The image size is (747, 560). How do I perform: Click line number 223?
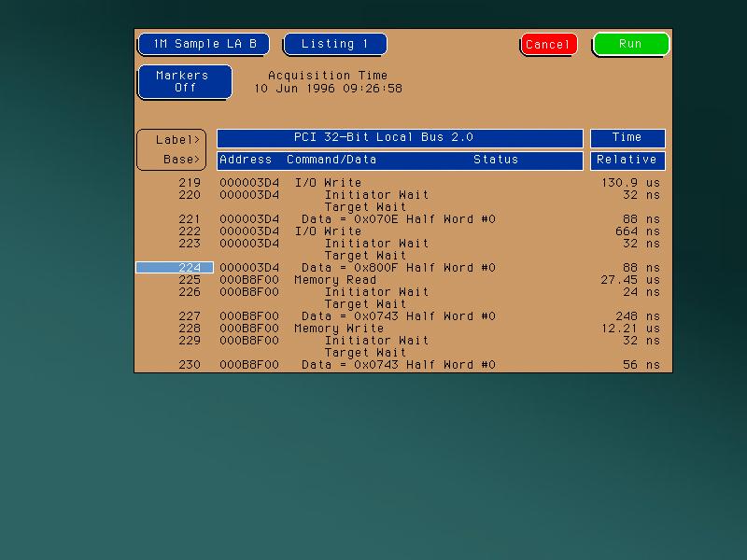190,244
